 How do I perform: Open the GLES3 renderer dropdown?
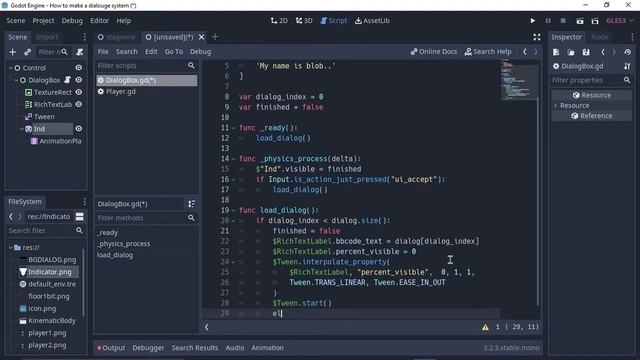pyautogui.click(x=620, y=20)
